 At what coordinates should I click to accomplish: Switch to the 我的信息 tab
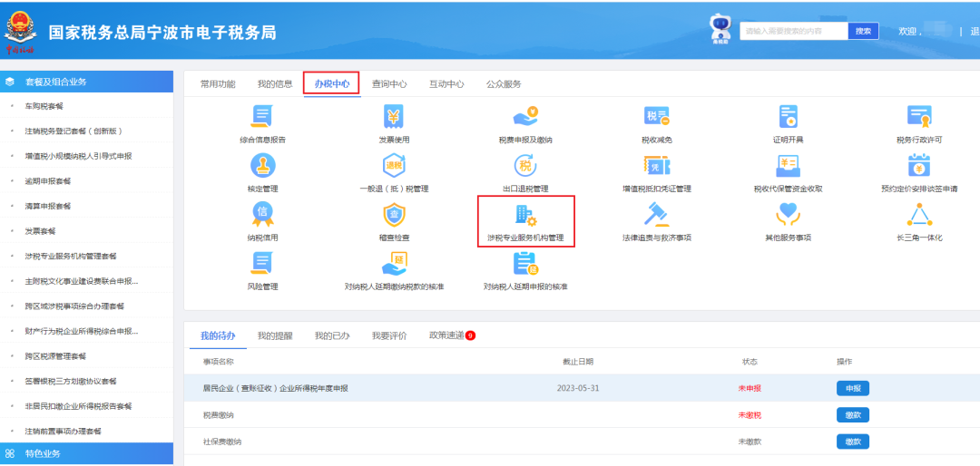(x=275, y=83)
